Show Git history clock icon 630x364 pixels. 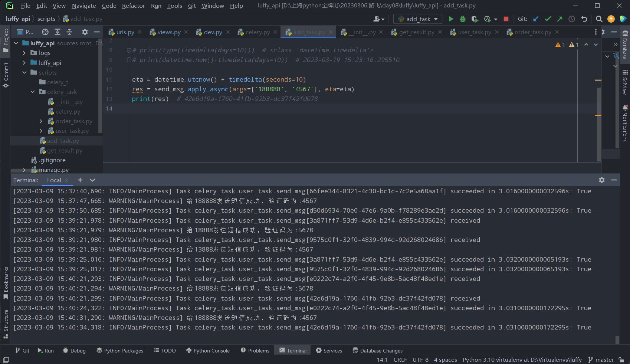(572, 19)
